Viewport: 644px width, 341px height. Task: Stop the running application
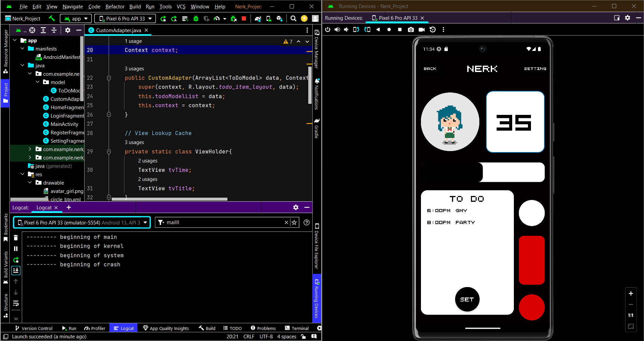click(244, 18)
